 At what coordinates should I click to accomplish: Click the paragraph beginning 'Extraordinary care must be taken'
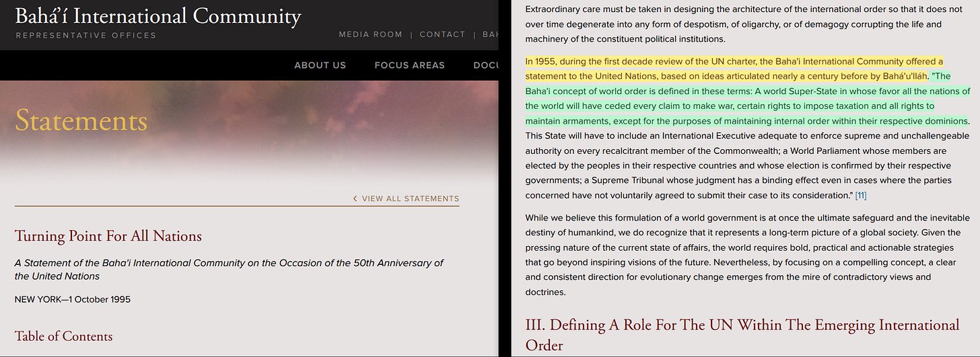(743, 24)
